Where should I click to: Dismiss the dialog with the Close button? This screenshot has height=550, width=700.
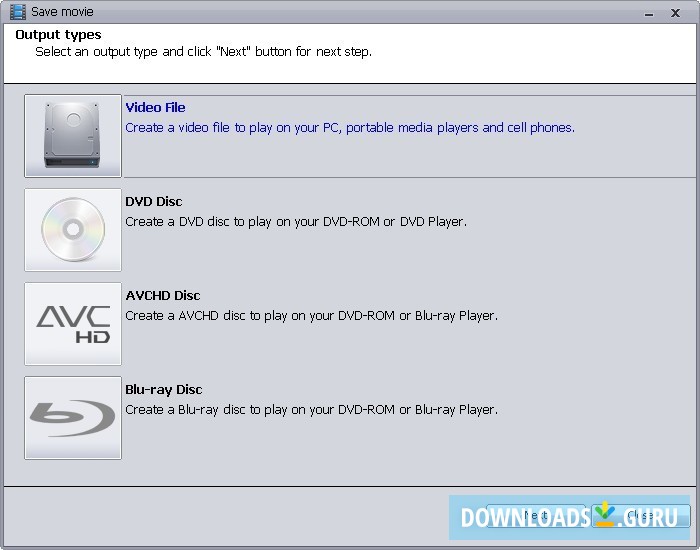(x=641, y=516)
